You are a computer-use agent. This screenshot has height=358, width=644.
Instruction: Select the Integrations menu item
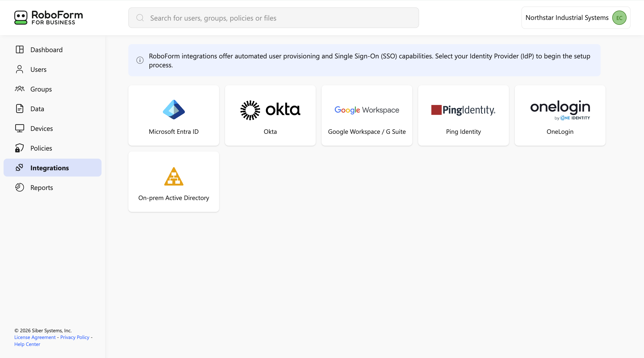(53, 168)
